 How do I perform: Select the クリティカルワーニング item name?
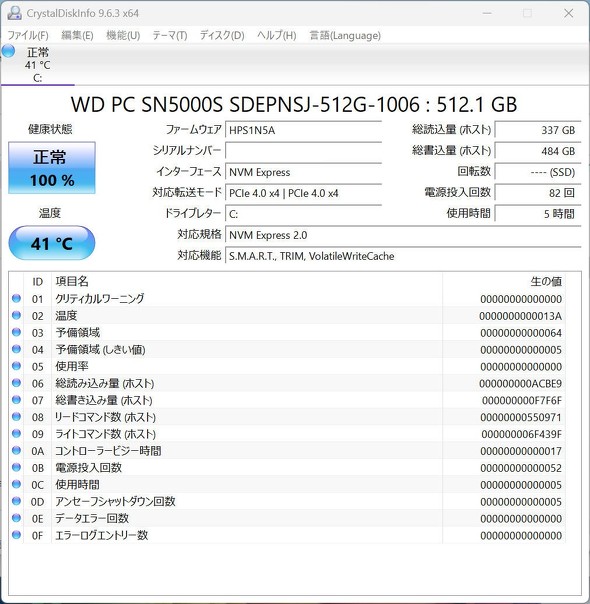pyautogui.click(x=100, y=299)
